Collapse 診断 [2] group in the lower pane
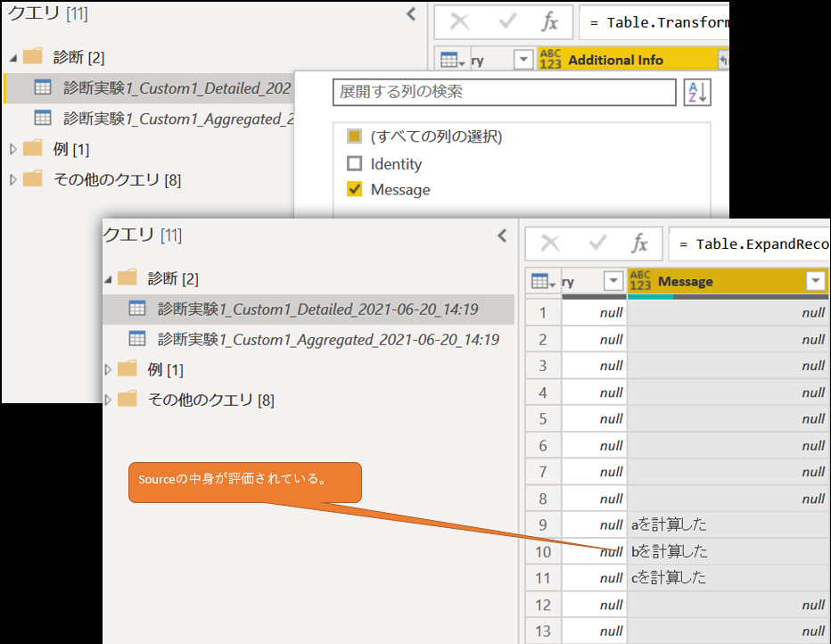This screenshot has width=831, height=644. [108, 279]
